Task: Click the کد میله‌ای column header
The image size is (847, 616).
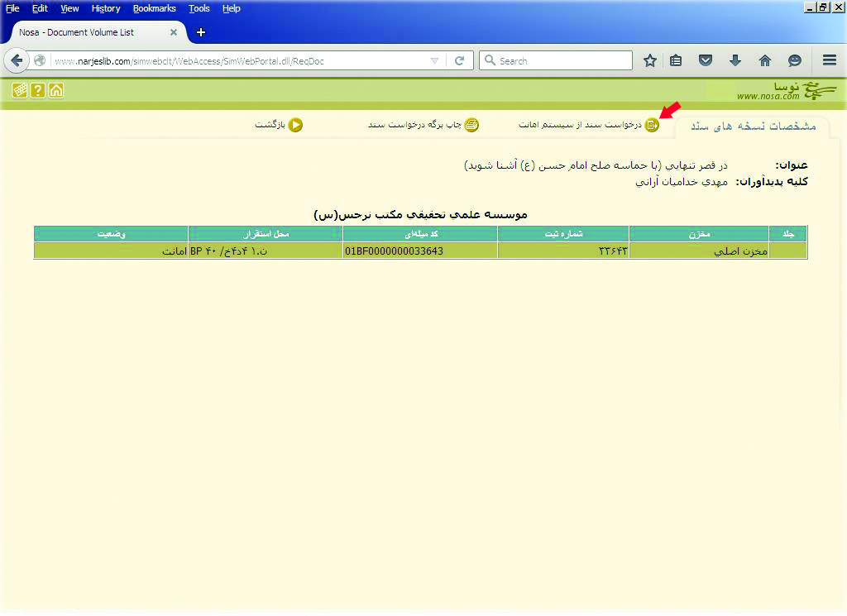Action: [x=420, y=234]
